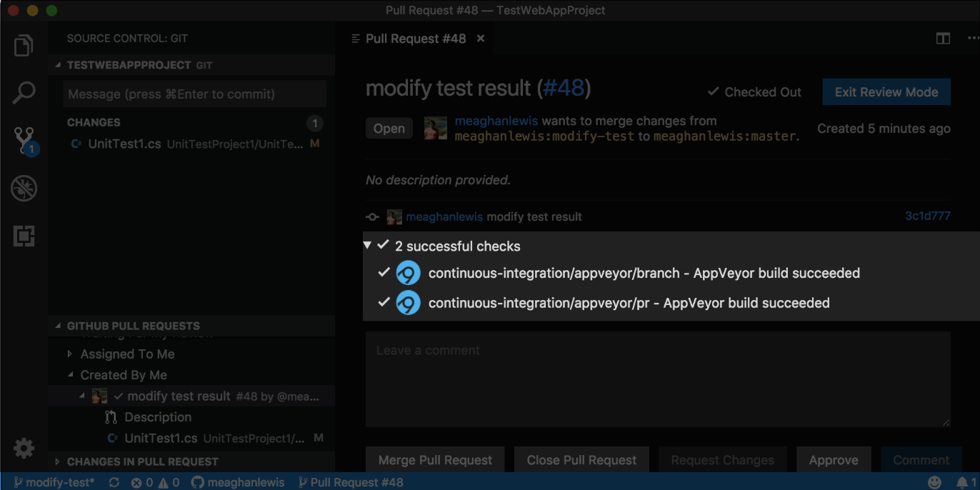Click in the commit message input box
Viewport: 980px width, 490px height.
tap(194, 94)
